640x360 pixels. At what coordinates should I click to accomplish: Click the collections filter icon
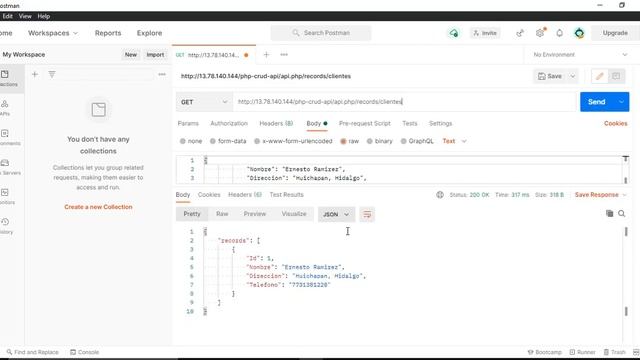pyautogui.click(x=52, y=74)
